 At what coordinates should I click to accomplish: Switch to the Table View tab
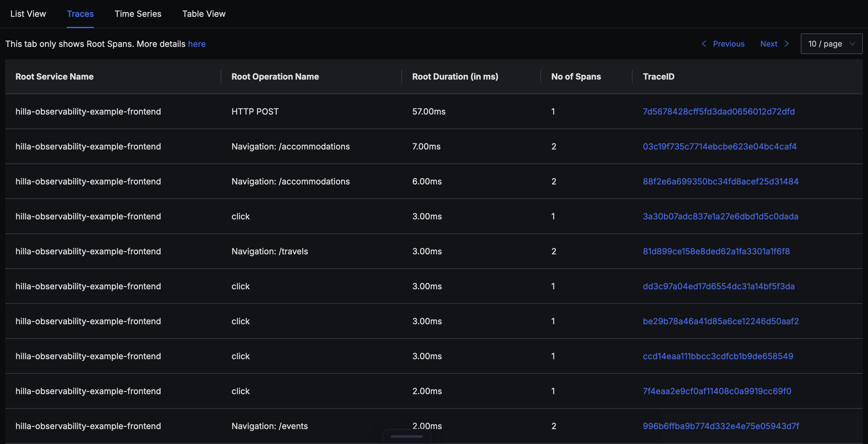click(204, 14)
